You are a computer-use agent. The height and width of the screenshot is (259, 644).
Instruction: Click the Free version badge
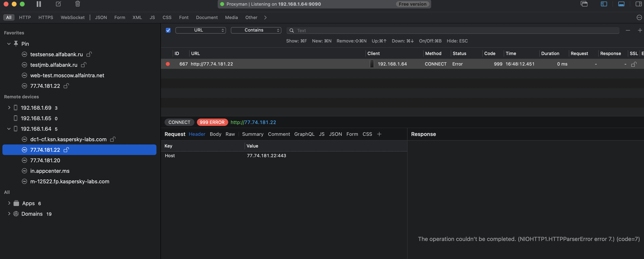[413, 4]
